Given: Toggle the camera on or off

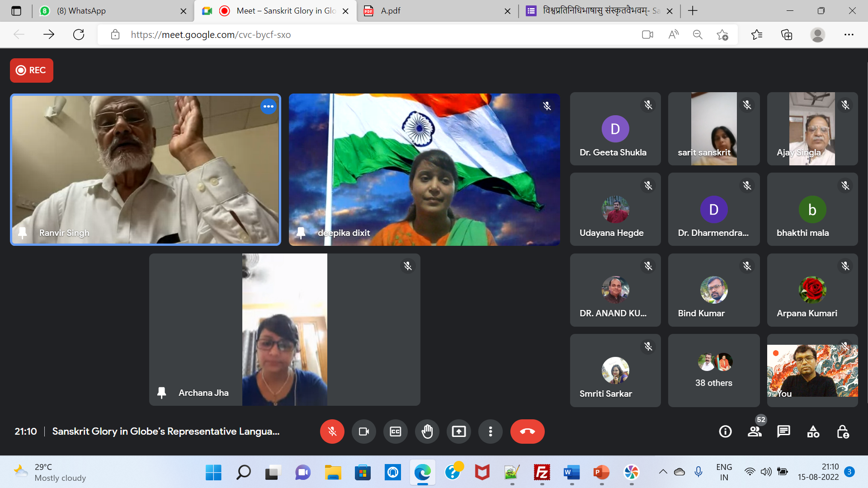Looking at the screenshot, I should 363,432.
